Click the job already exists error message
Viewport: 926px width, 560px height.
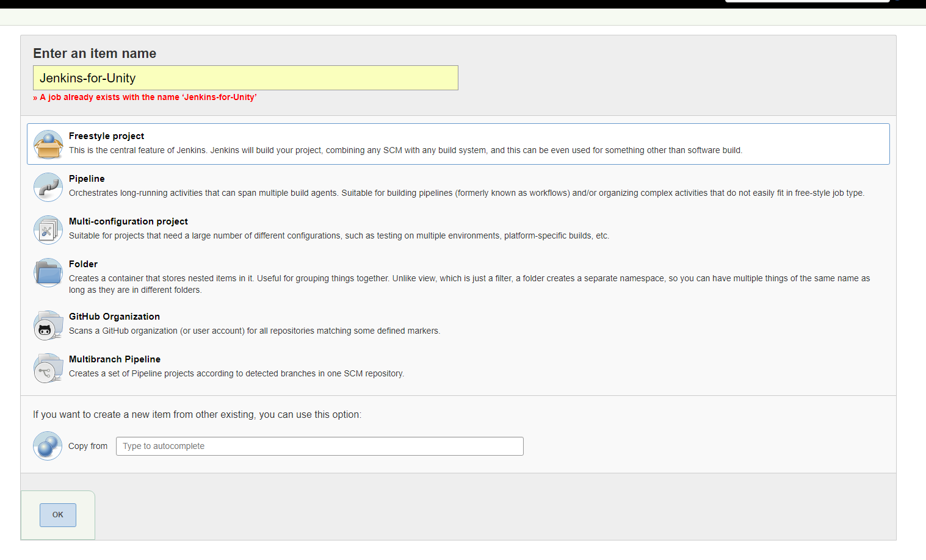pos(145,97)
